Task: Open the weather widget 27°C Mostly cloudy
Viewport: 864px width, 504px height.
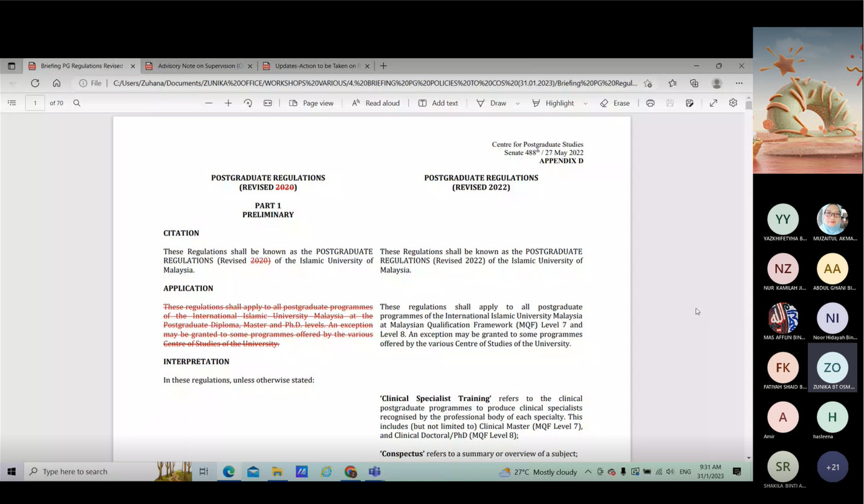Action: (538, 472)
